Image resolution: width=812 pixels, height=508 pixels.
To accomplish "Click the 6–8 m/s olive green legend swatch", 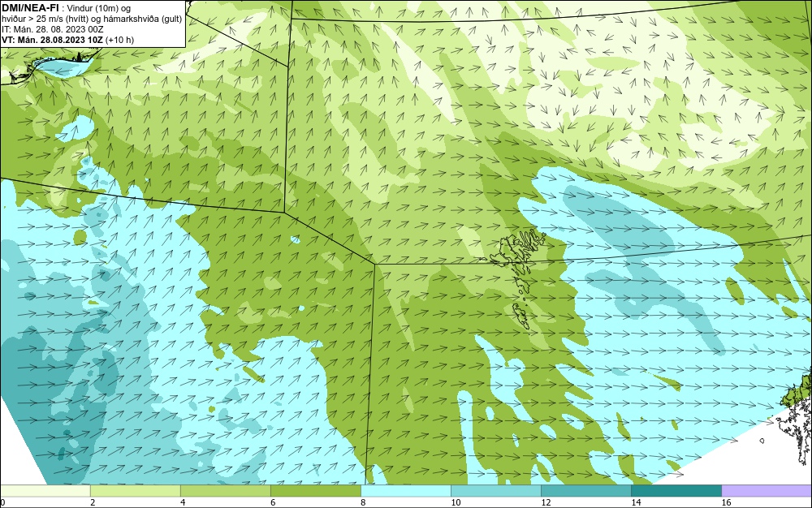I will point(315,490).
